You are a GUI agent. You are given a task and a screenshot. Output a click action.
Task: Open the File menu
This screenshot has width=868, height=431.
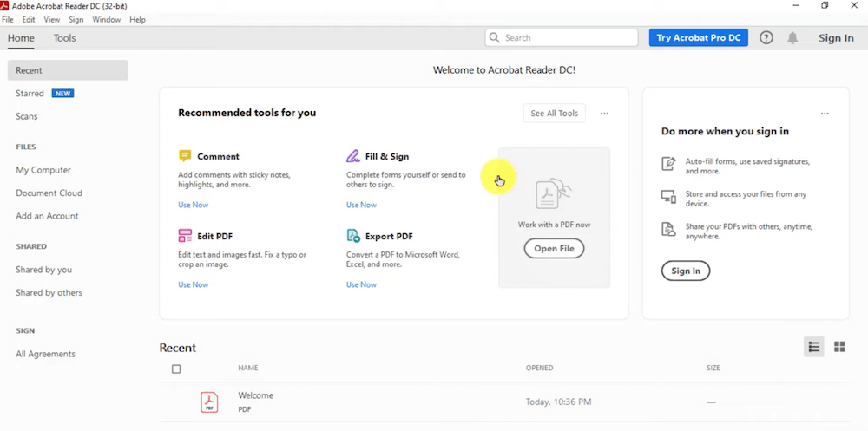[8, 19]
